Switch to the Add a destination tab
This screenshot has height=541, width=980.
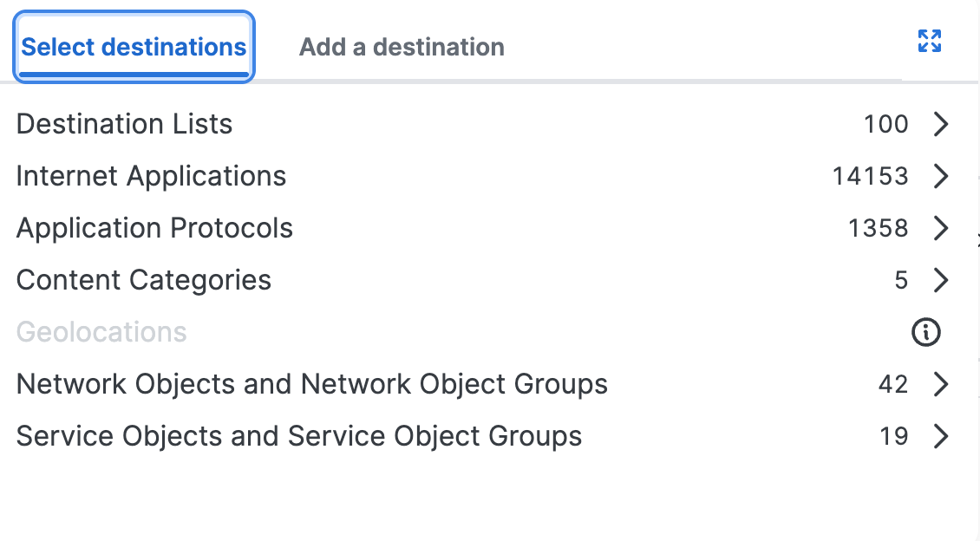[x=402, y=47]
